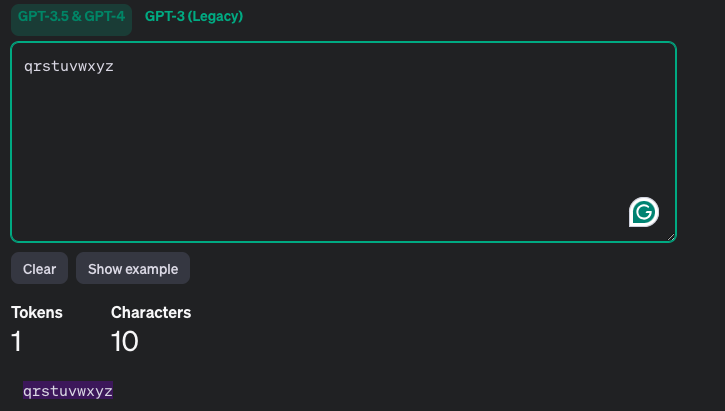Click the bottom-left empty corner inside the text box
725x411 pixels.
[30, 225]
